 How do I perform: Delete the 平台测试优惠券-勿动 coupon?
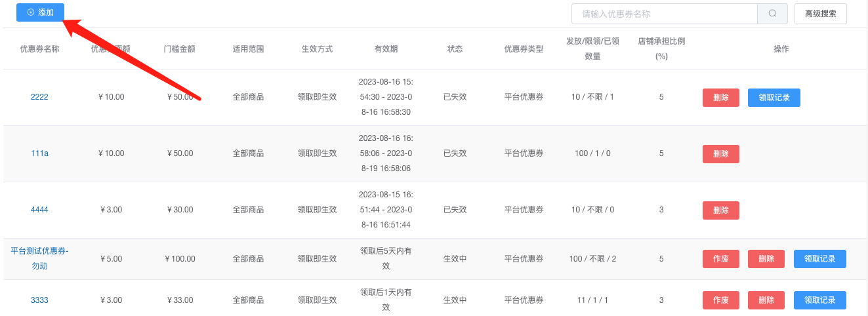tap(766, 259)
